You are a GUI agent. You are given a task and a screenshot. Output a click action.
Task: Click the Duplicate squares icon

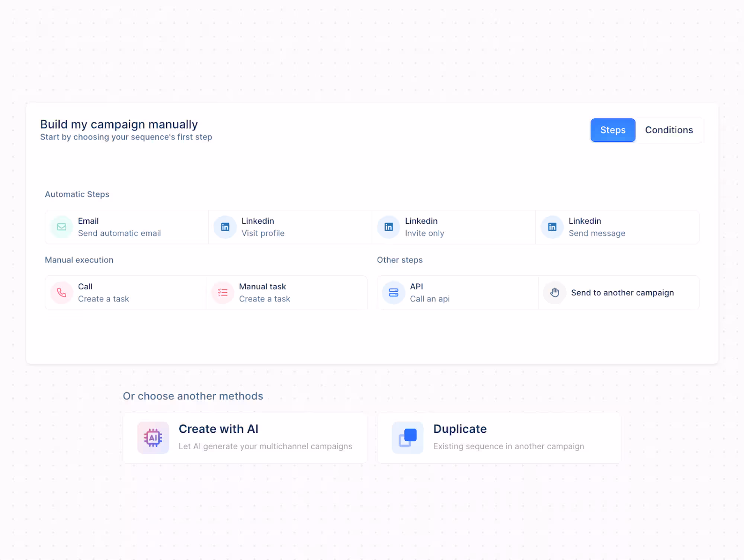point(407,437)
